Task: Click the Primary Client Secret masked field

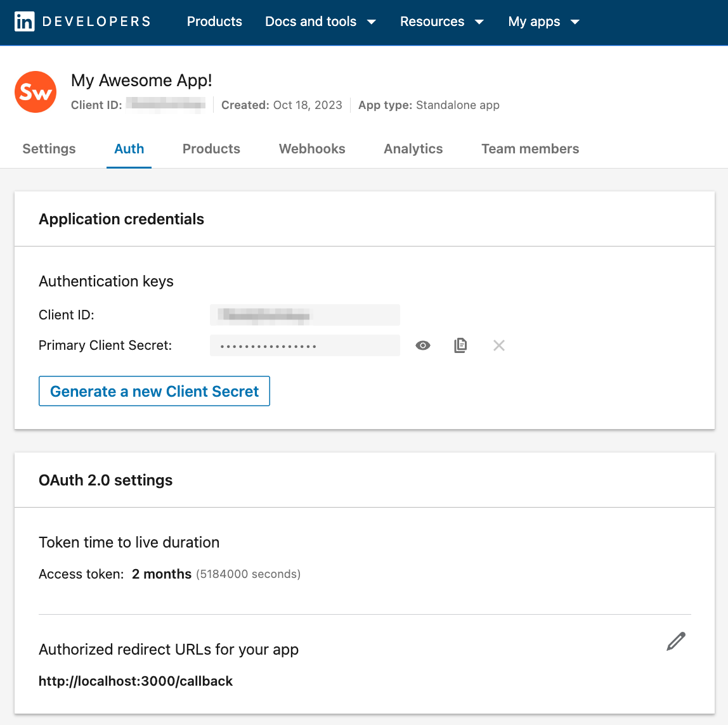Action: tap(304, 345)
